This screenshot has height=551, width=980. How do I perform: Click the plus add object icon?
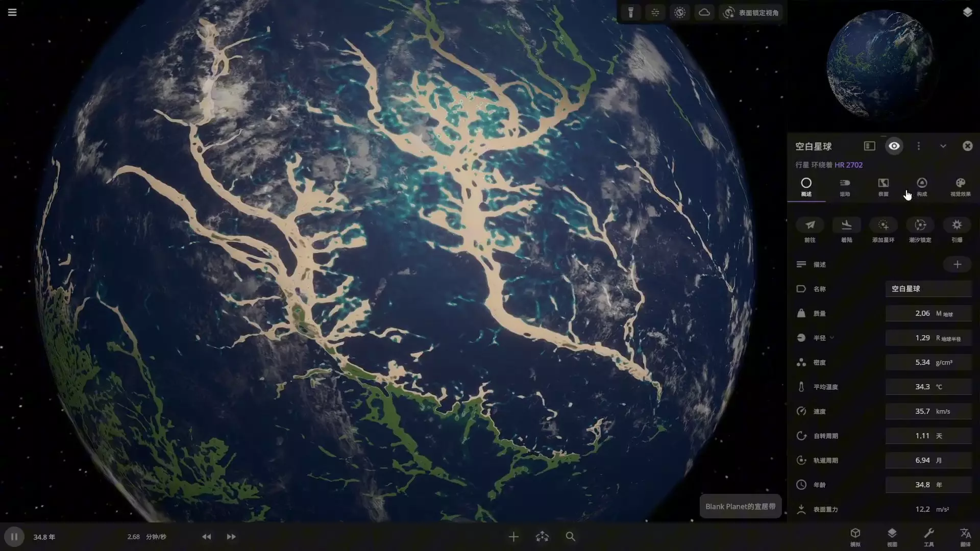(x=513, y=537)
